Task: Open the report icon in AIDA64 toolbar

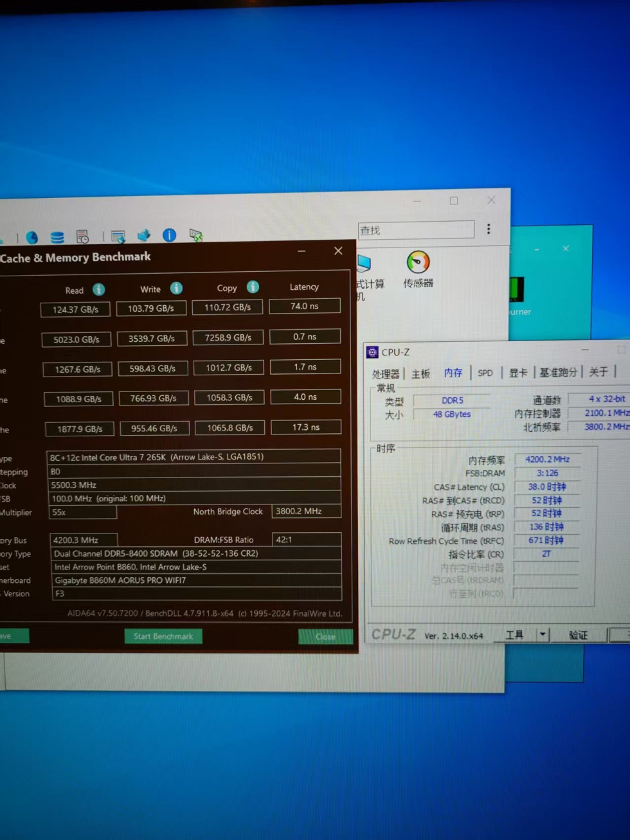Action: 82,237
